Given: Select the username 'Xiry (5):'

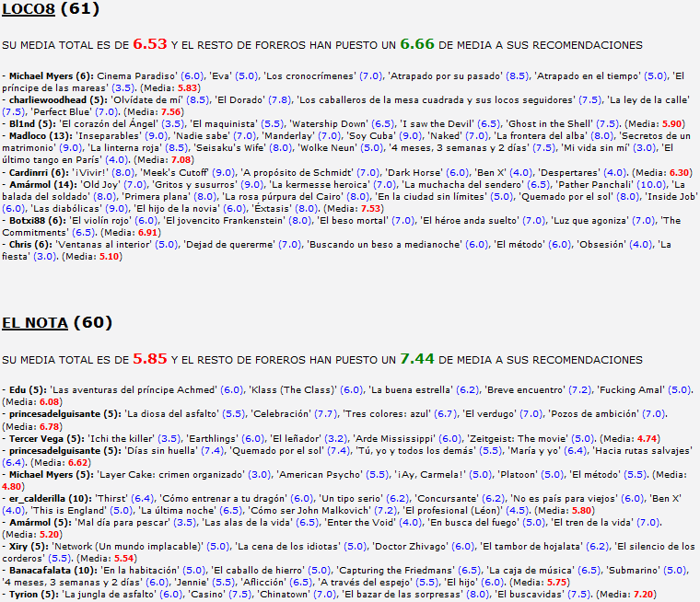Looking at the screenshot, I should click(x=29, y=547).
